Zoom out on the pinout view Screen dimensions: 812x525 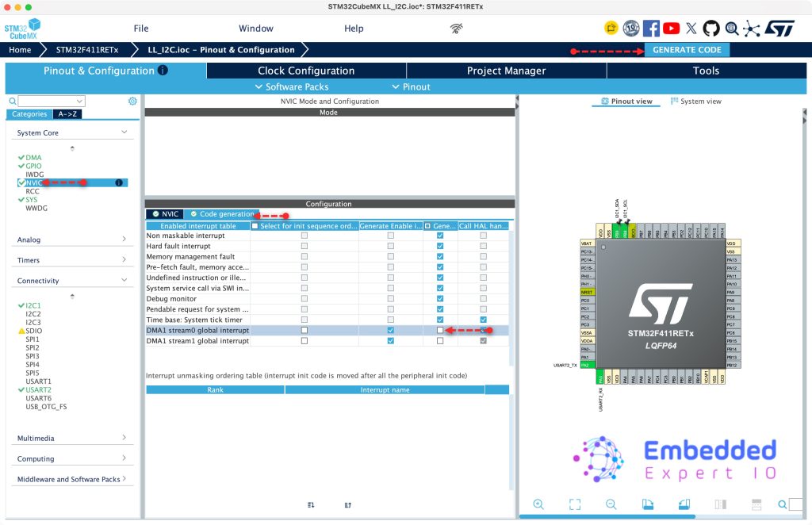(611, 504)
